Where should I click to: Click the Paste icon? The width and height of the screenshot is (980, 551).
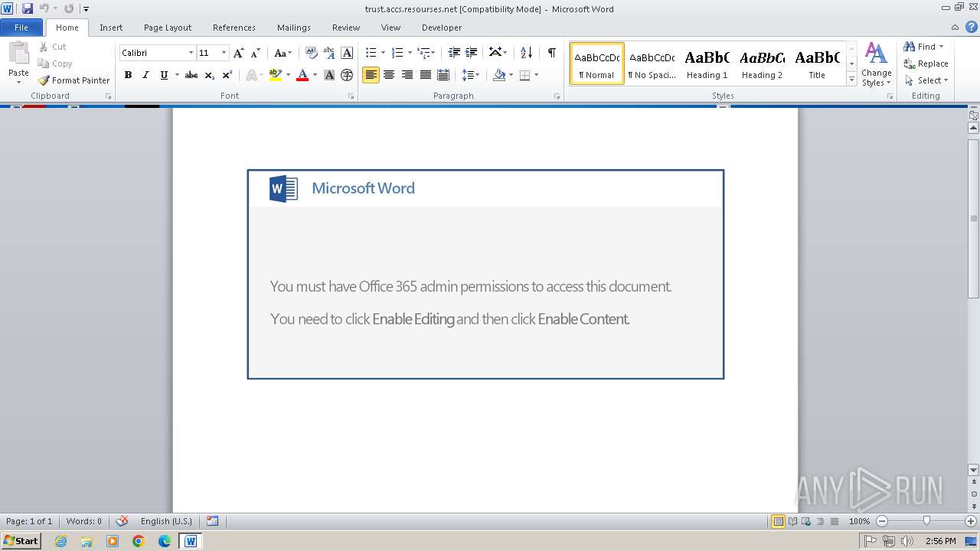18,56
